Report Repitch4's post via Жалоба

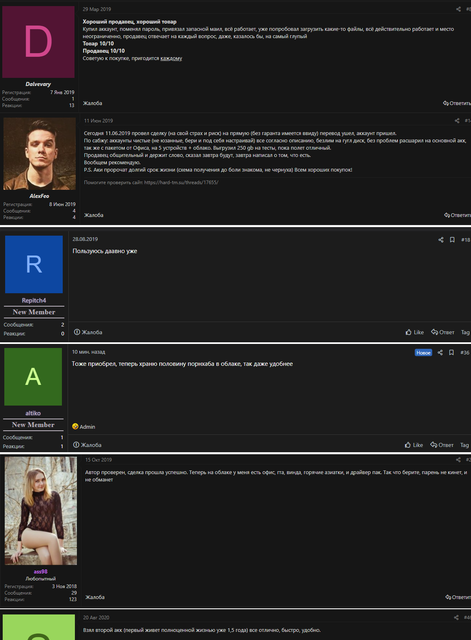point(88,332)
